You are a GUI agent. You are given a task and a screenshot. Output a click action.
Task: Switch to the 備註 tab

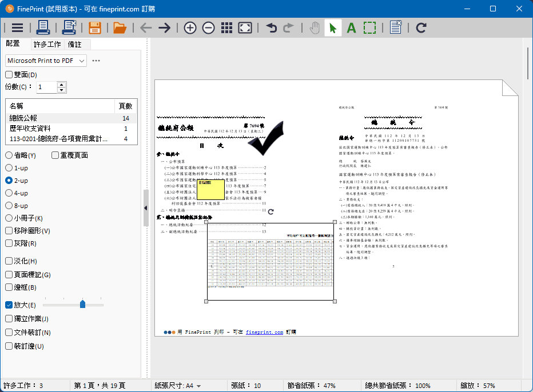(74, 45)
